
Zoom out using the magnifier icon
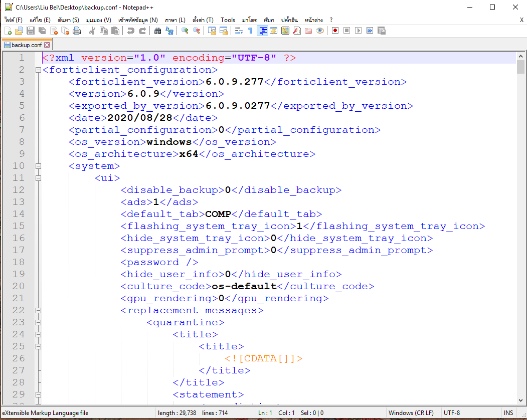click(x=196, y=31)
